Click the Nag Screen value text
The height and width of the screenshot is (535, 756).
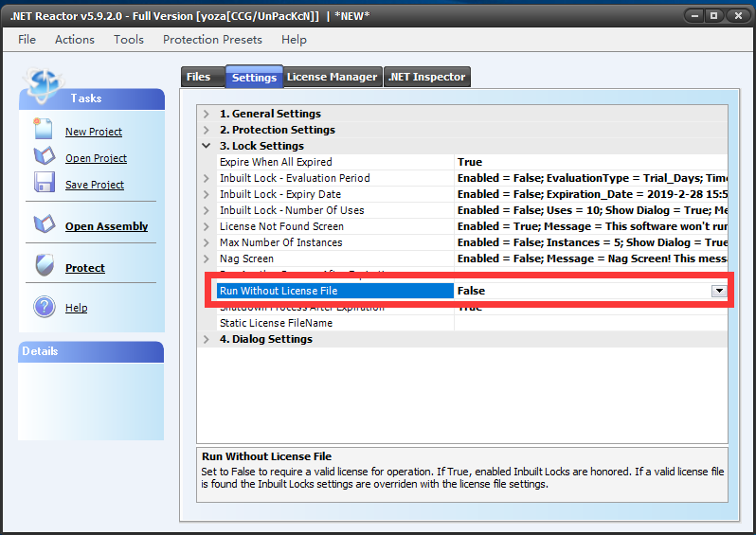point(592,259)
